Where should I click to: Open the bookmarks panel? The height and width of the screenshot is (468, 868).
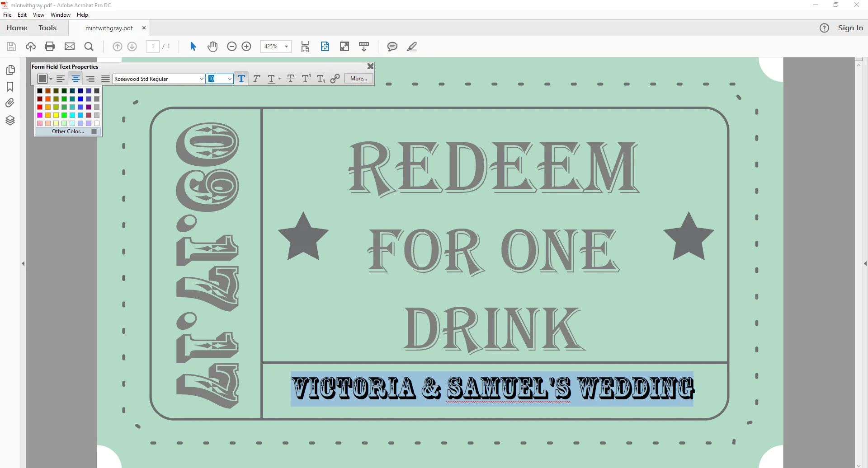point(10,87)
